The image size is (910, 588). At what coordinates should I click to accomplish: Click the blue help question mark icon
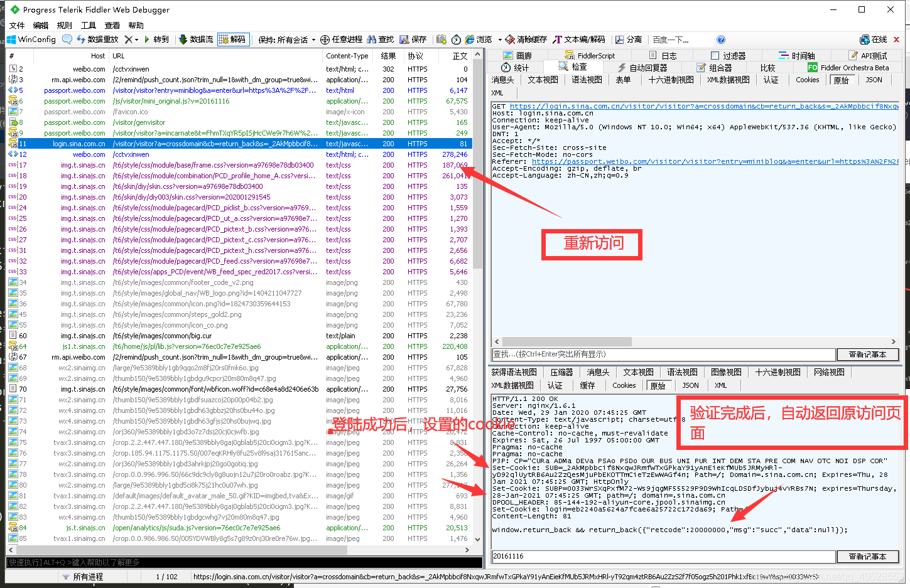(x=721, y=40)
